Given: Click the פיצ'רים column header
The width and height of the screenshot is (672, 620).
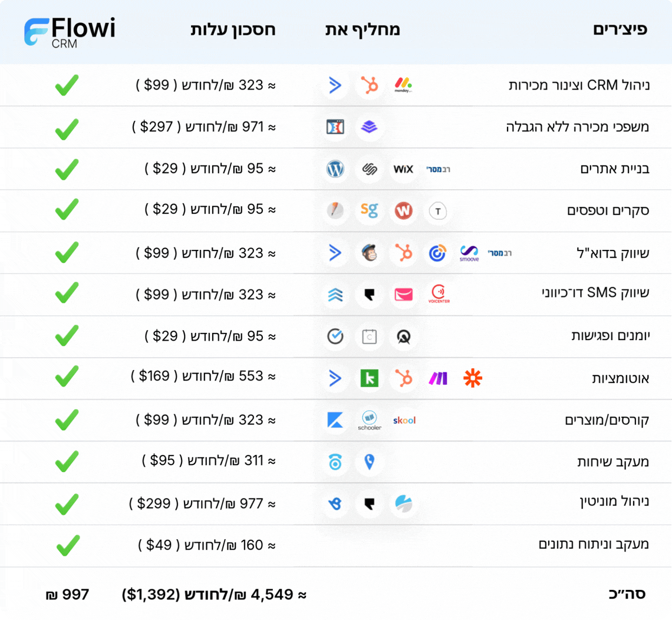Looking at the screenshot, I should (620, 30).
